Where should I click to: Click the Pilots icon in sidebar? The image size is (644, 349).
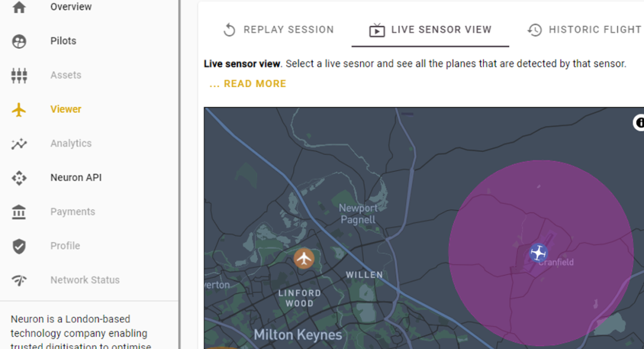[x=19, y=41]
